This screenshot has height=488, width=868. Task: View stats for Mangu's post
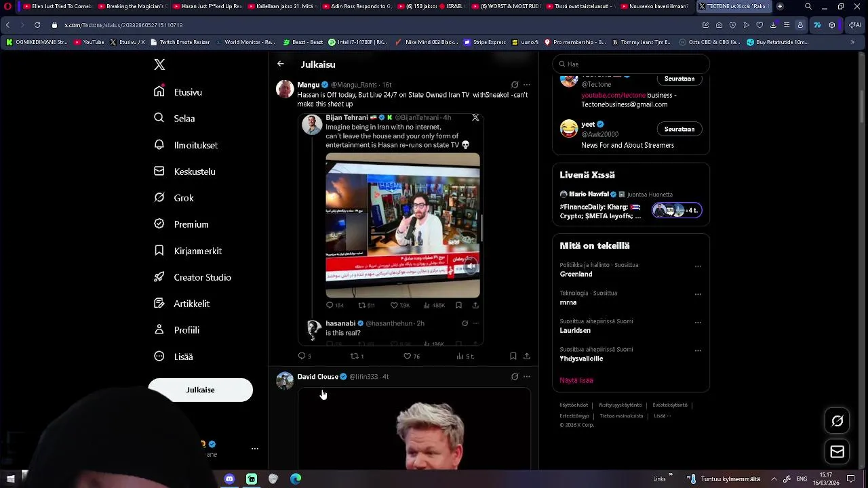pyautogui.click(x=465, y=356)
